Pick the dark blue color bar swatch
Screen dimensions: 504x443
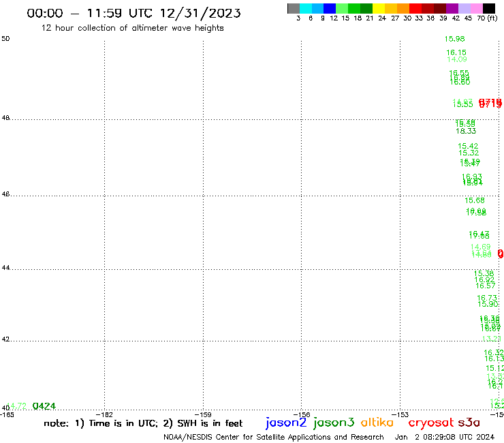coord(330,8)
